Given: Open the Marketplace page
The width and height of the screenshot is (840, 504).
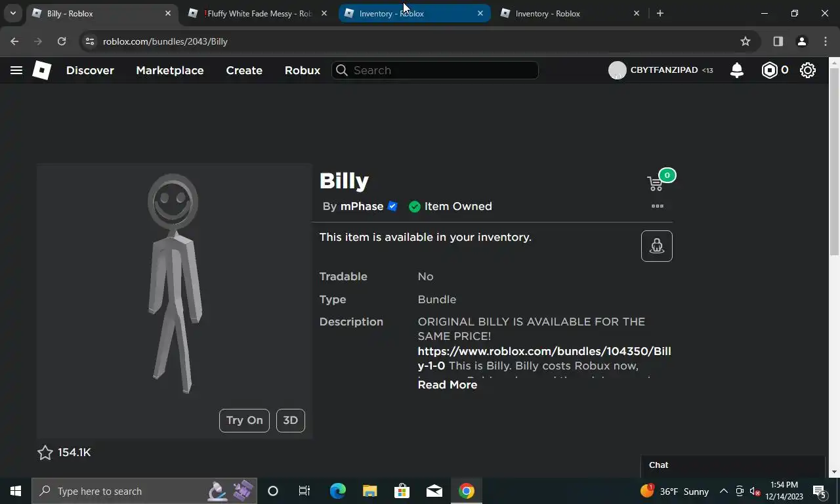Looking at the screenshot, I should [170, 70].
